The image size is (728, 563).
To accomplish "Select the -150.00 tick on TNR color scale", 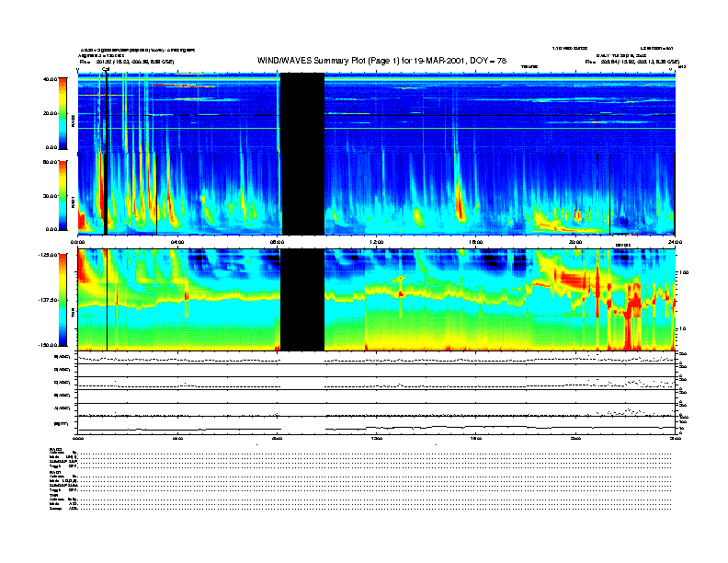I will [x=48, y=345].
